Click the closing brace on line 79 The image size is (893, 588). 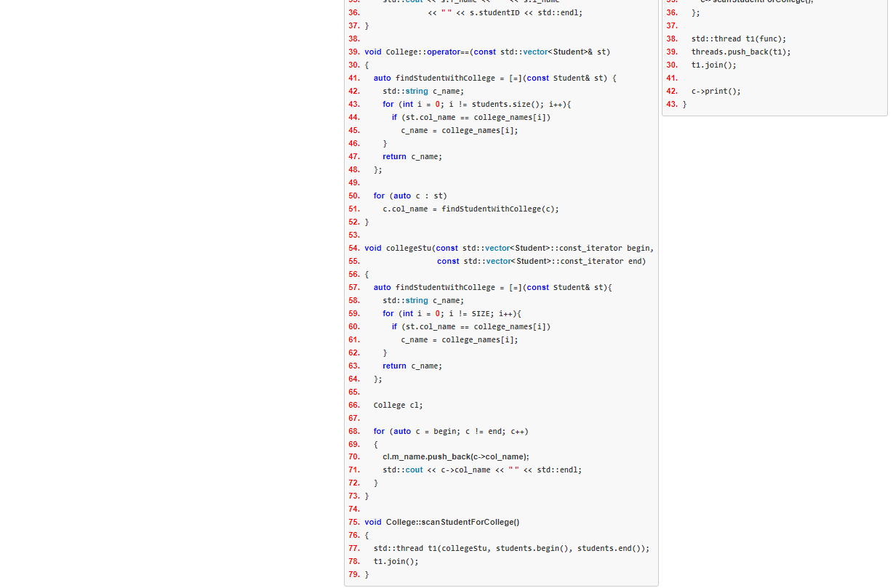367,574
